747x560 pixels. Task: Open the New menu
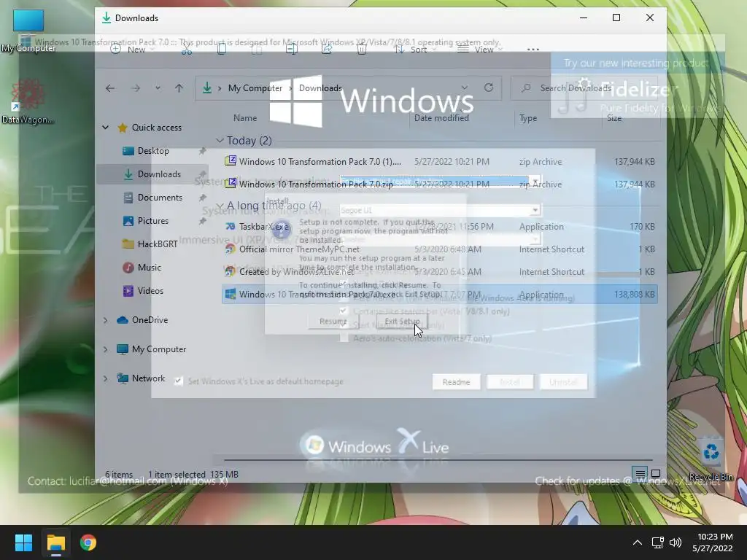coord(133,49)
